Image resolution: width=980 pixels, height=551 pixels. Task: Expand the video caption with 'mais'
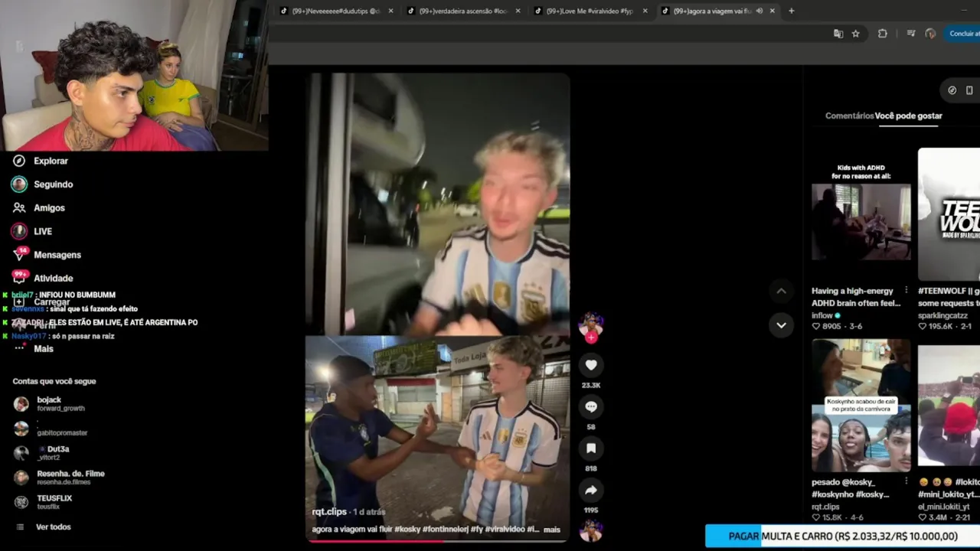(x=551, y=530)
